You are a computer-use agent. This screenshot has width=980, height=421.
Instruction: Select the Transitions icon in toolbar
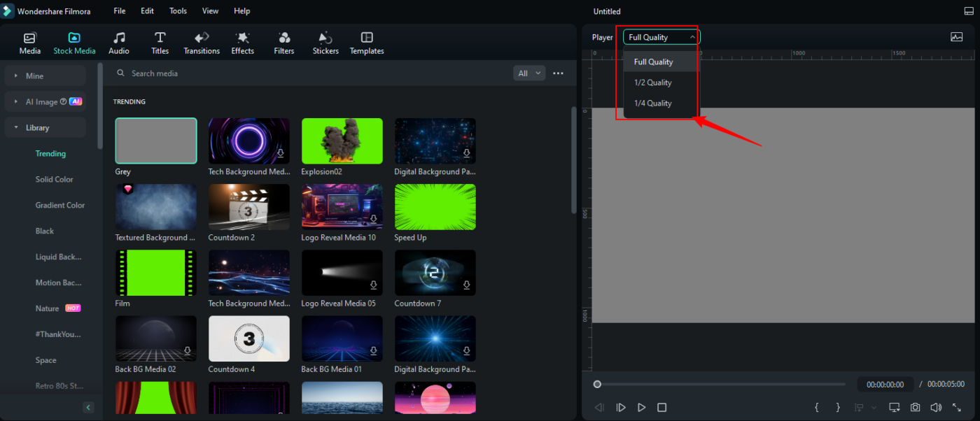[202, 43]
